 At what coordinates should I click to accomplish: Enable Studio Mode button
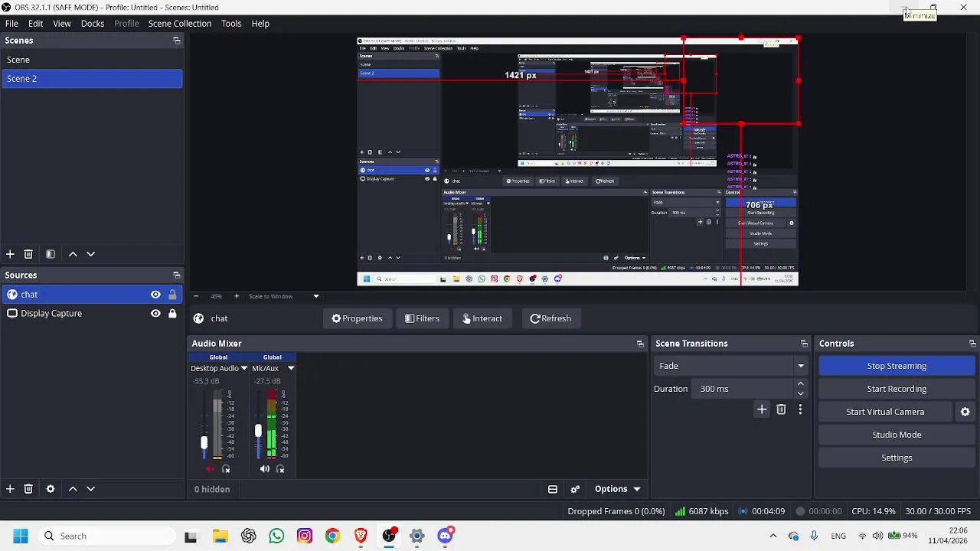[897, 435]
